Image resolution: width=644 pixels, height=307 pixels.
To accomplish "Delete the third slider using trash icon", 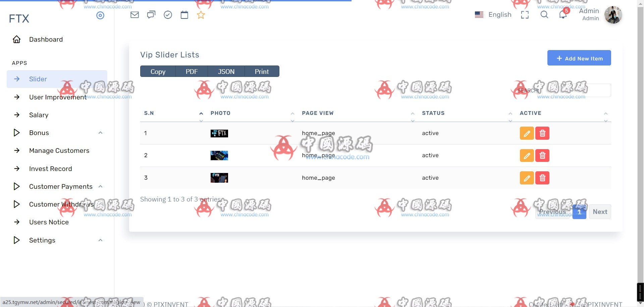I will 542,178.
